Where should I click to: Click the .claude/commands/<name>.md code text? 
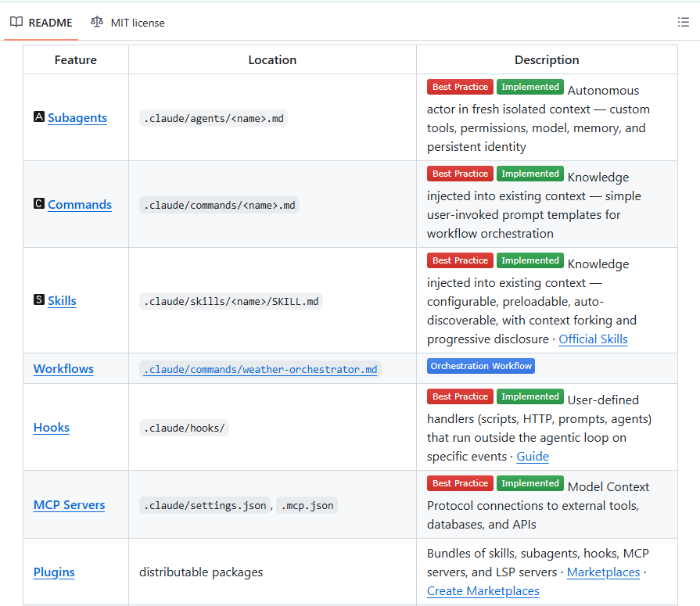pos(219,206)
